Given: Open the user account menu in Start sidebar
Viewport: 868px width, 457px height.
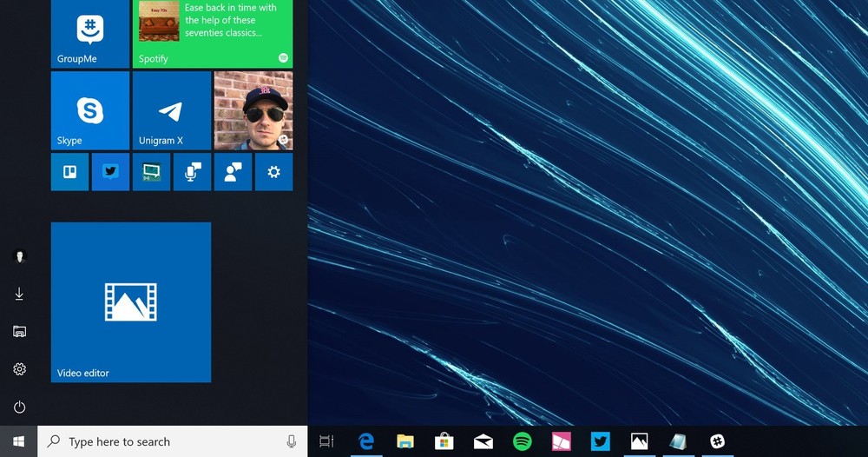Looking at the screenshot, I should tap(19, 256).
